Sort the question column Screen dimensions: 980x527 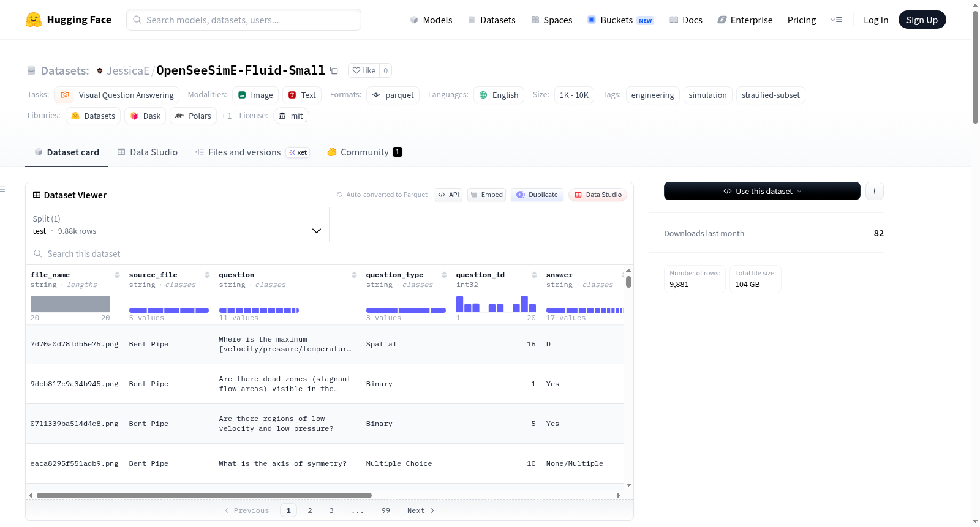click(x=354, y=275)
